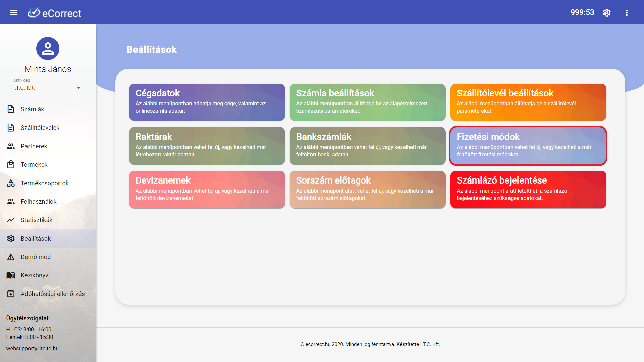Click the Adóhatósági ellenőrzés archive icon
Viewport: 644px width, 362px height.
(11, 294)
